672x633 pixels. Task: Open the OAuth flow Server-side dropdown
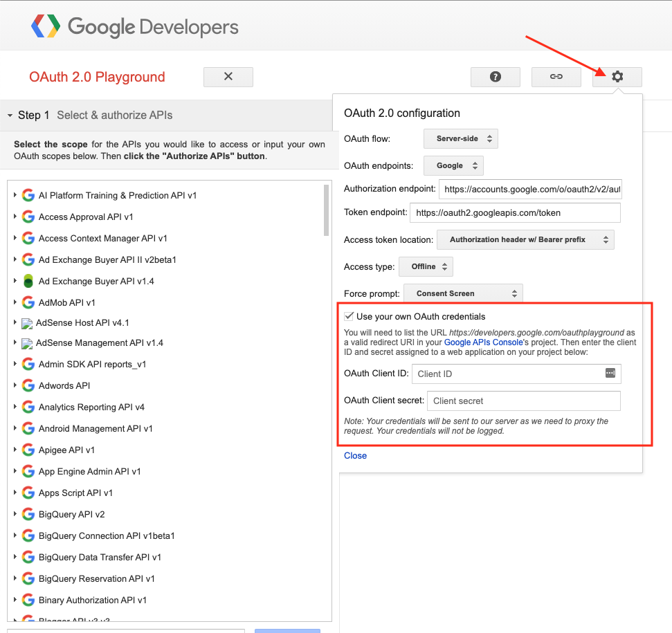point(461,139)
